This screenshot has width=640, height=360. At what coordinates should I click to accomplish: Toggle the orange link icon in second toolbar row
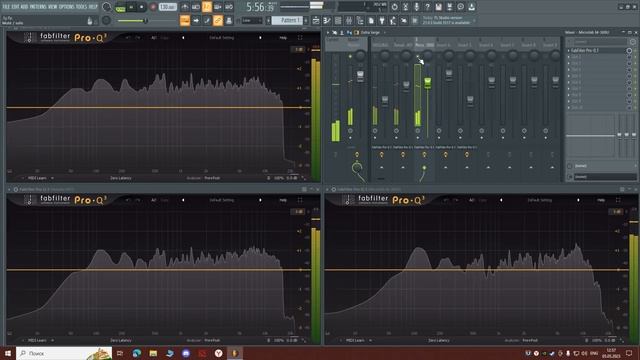[x=218, y=20]
